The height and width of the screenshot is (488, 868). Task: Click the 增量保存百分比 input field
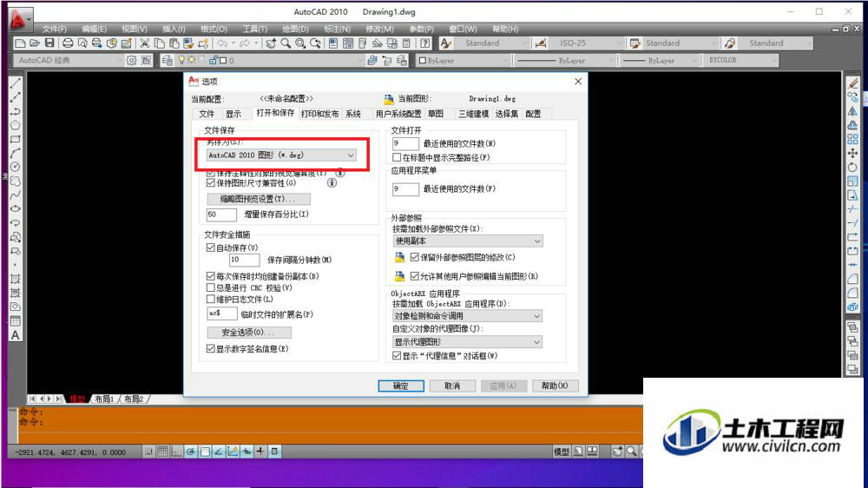click(221, 214)
